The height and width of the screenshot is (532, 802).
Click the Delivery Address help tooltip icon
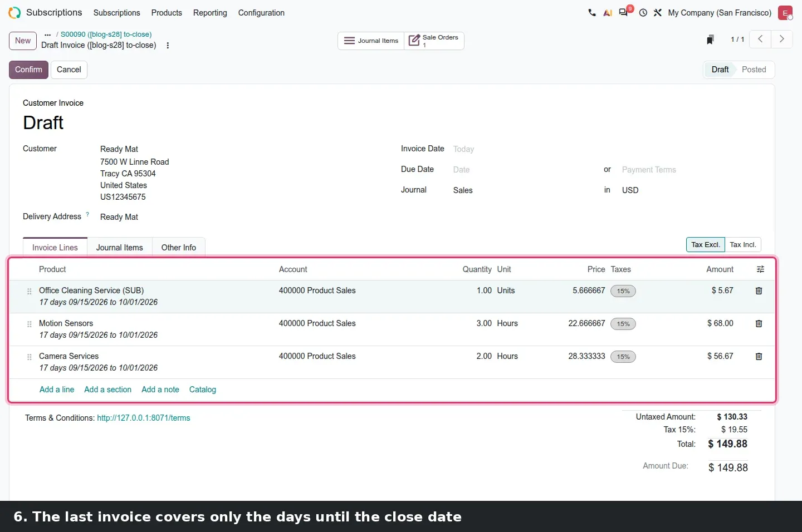tap(87, 214)
